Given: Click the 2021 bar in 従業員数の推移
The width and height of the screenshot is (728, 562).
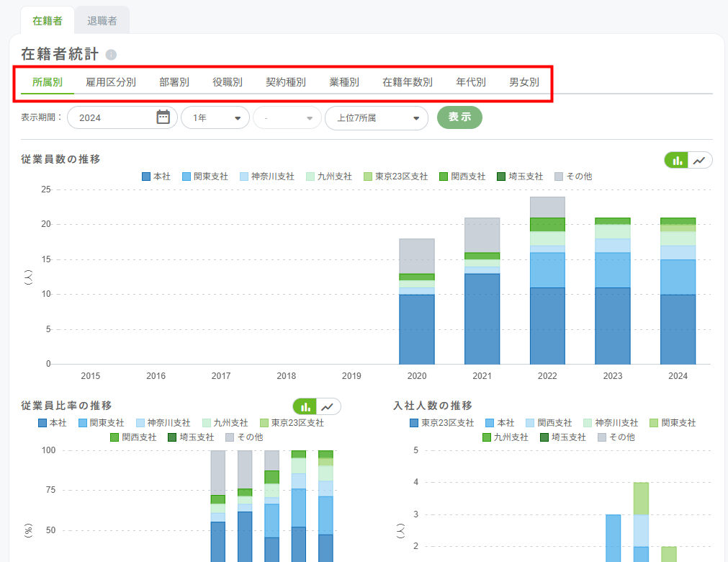Looking at the screenshot, I should (482, 291).
